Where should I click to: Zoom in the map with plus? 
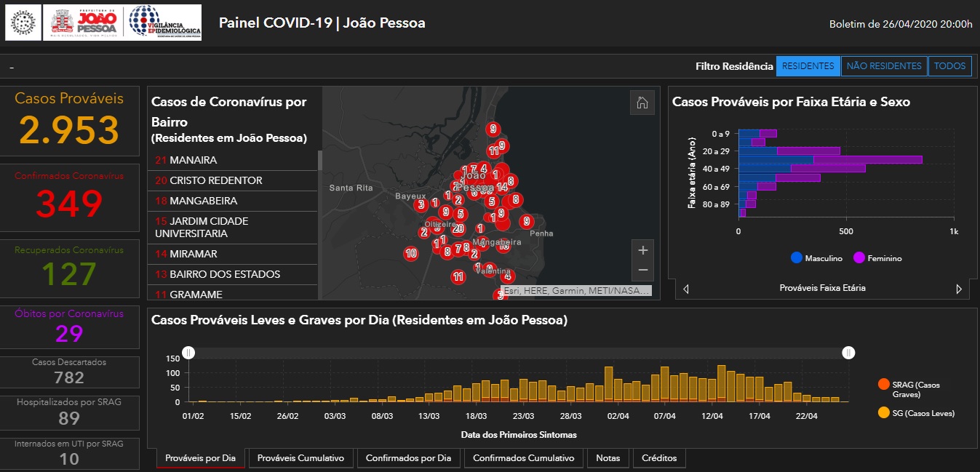point(642,250)
